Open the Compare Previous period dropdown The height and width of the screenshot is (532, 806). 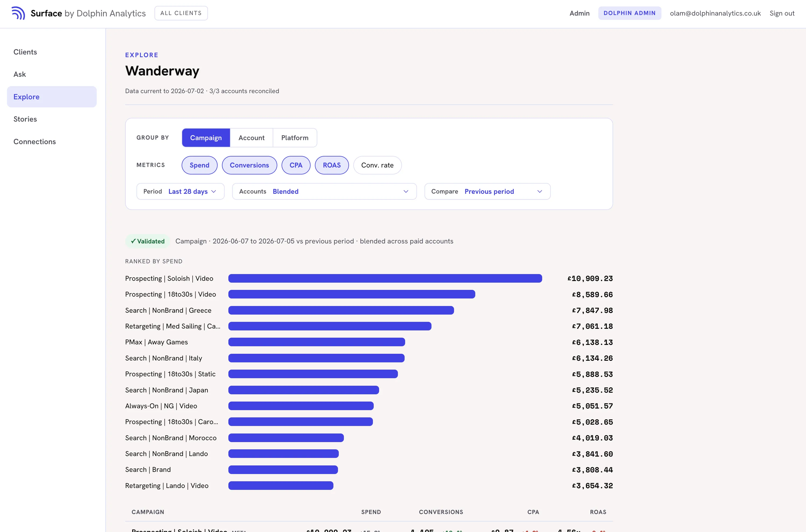pos(487,191)
